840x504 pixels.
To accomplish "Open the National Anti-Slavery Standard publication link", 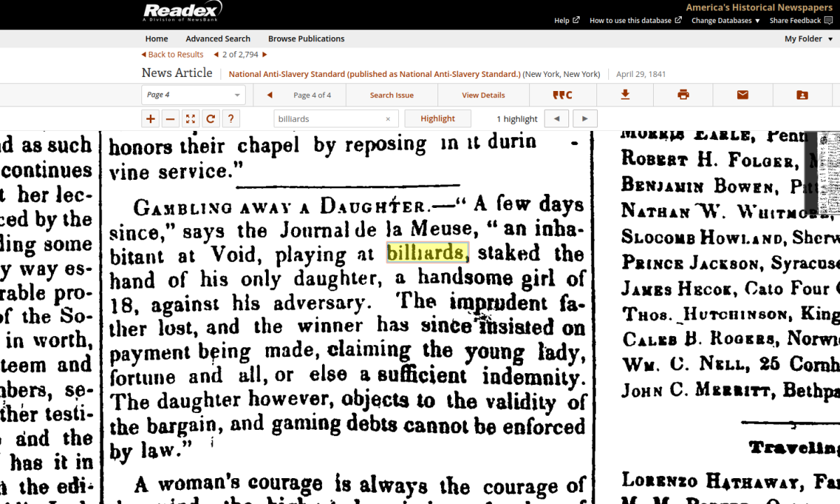I will [x=374, y=74].
